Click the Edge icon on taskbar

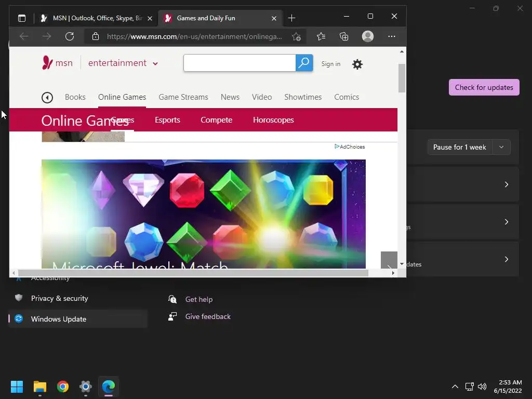[109, 387]
